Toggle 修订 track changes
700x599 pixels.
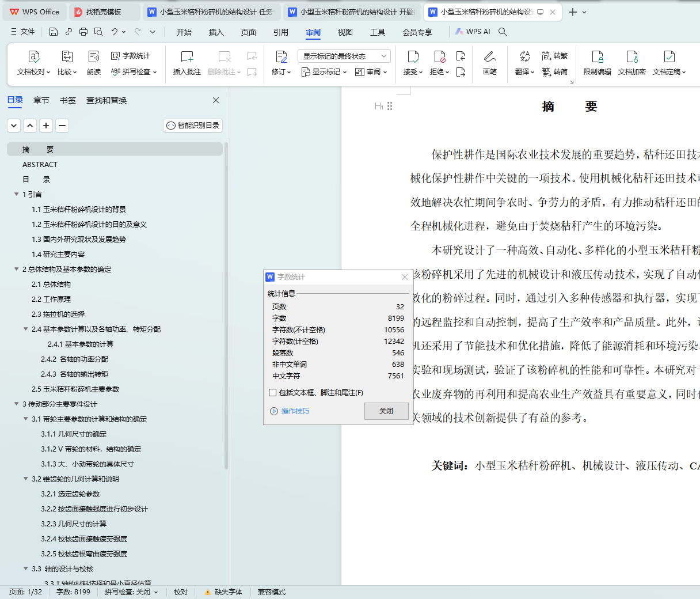tap(281, 63)
